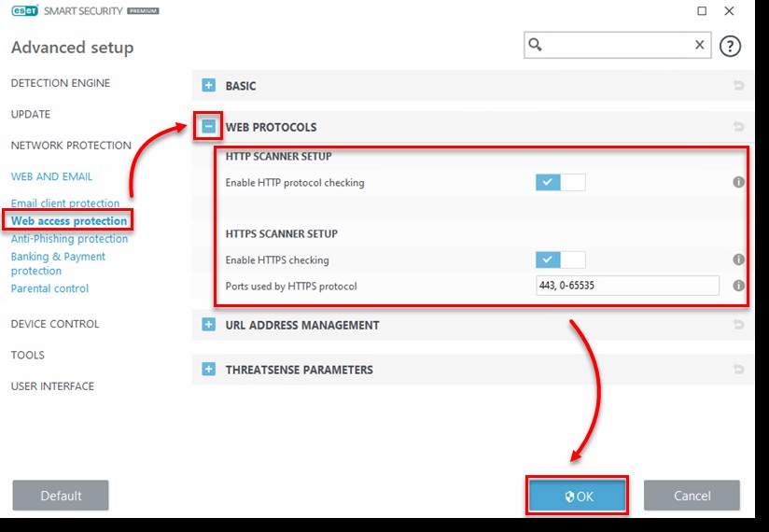The image size is (769, 532).
Task: Close the Advanced setup window
Action: pyautogui.click(x=729, y=11)
